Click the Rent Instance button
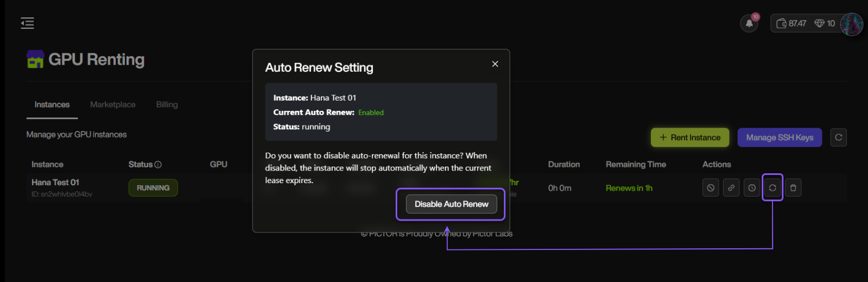 (690, 137)
